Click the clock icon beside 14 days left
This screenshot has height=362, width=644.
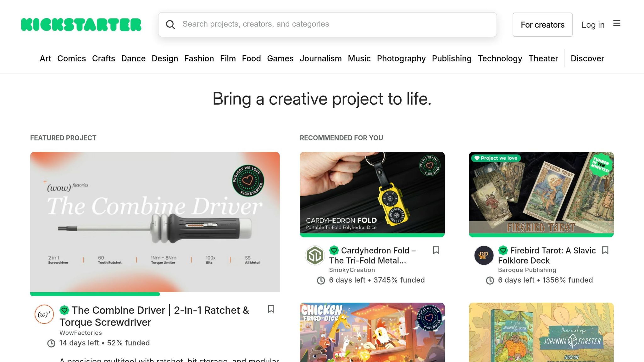tap(51, 343)
